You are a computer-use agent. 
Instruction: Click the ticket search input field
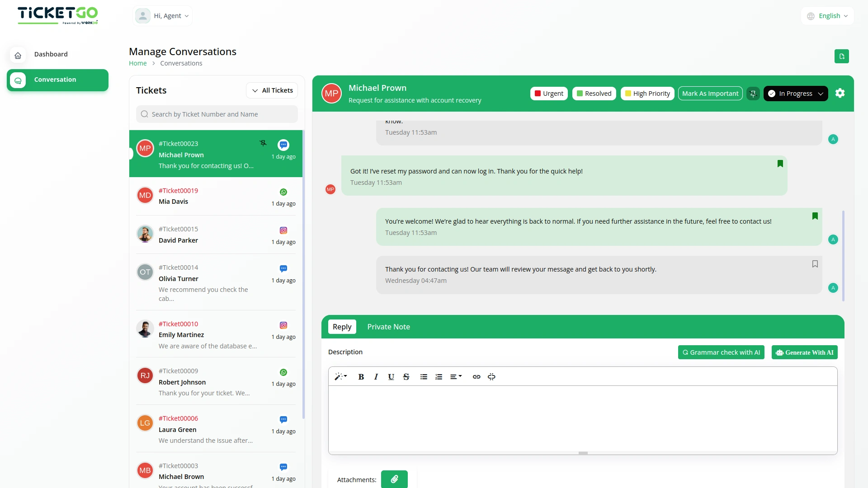click(x=217, y=114)
